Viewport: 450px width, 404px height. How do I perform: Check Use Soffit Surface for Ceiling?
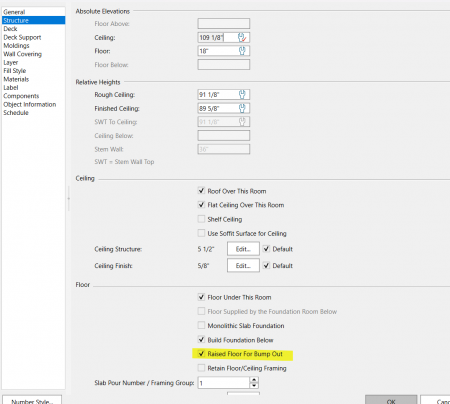(201, 233)
